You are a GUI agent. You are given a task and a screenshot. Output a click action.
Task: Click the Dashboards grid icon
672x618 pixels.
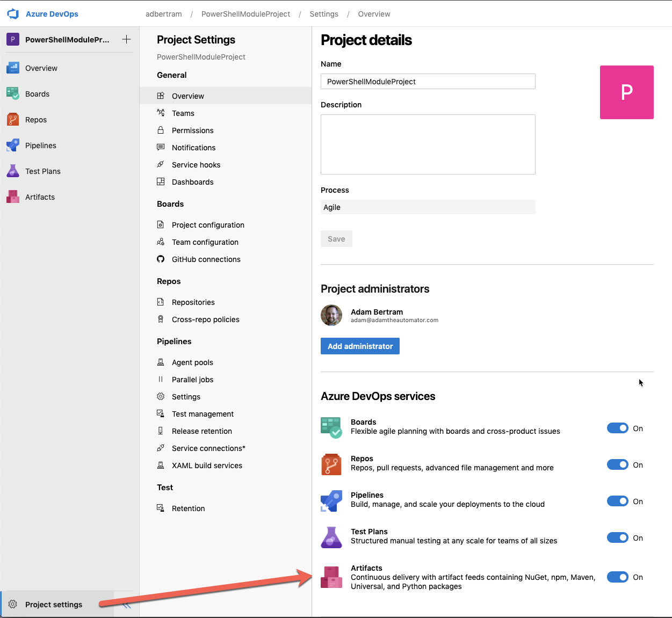point(161,181)
